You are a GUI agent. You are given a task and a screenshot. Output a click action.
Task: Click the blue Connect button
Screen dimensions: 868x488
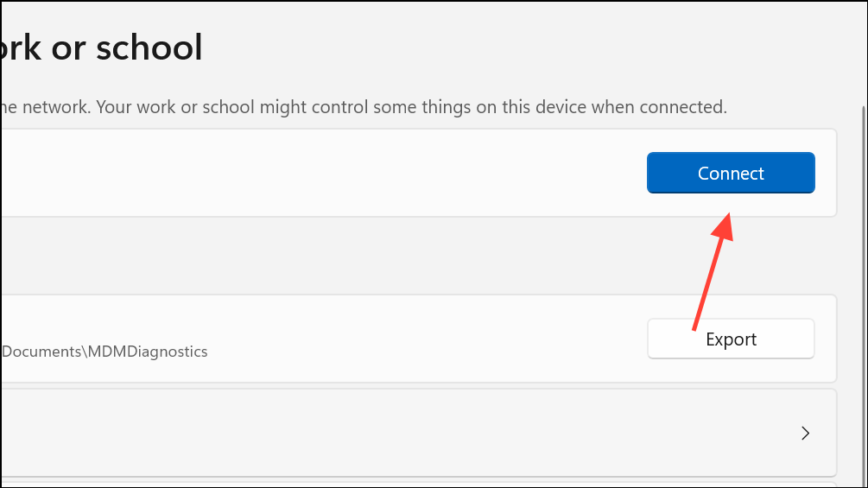coord(731,173)
